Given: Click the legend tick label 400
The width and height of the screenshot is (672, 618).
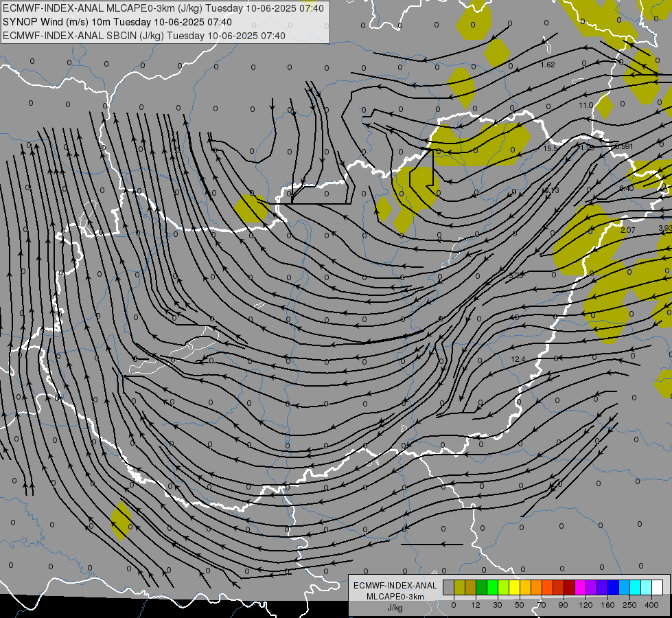Looking at the screenshot, I should tap(651, 605).
